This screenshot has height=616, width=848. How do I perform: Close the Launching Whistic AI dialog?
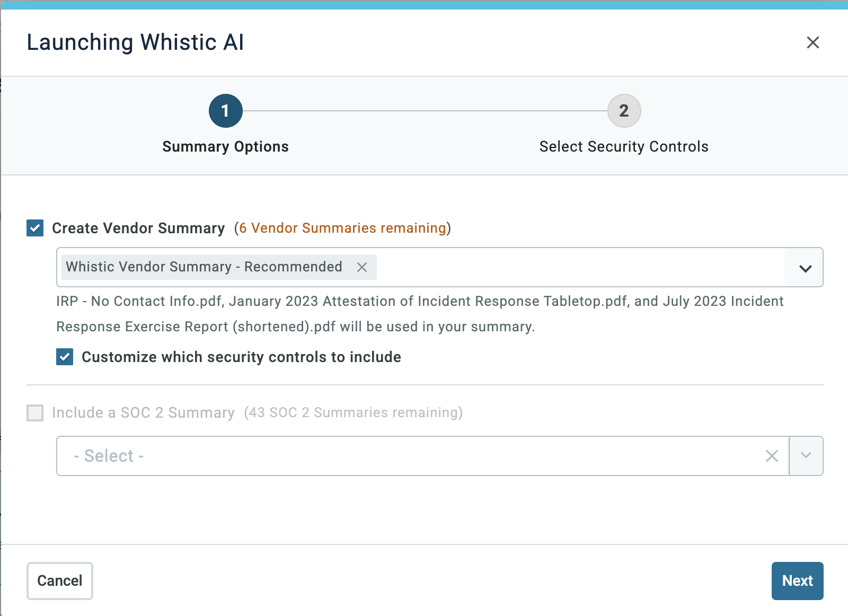[x=812, y=42]
